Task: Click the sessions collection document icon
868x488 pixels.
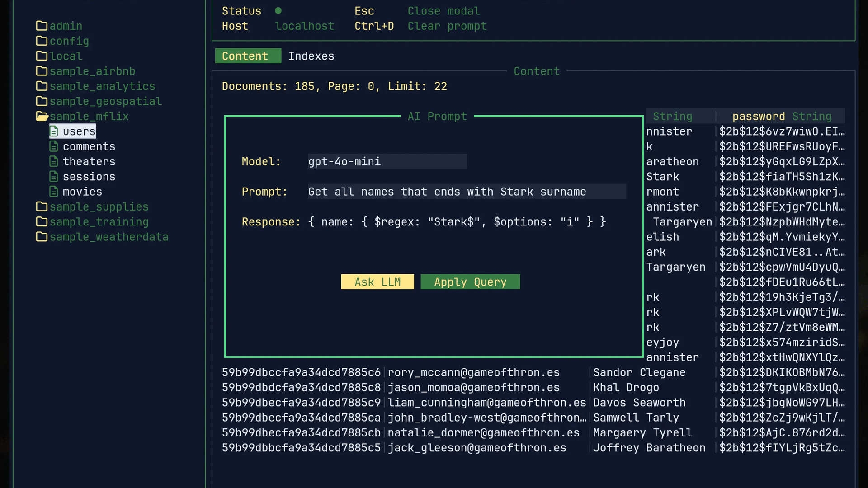Action: click(54, 176)
